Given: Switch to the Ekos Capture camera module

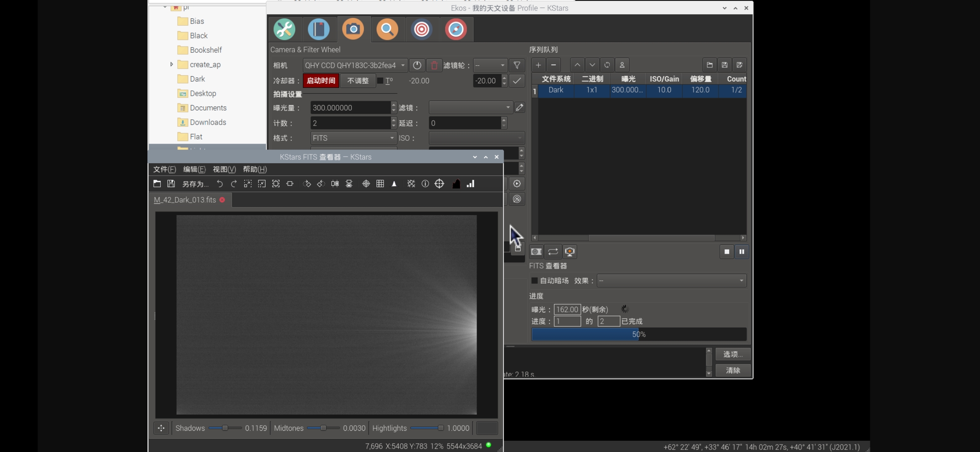Looking at the screenshot, I should [x=353, y=29].
